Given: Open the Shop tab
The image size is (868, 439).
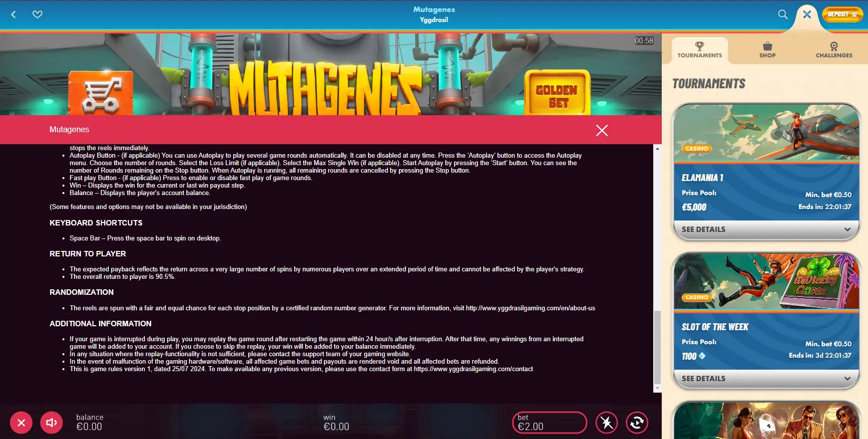Looking at the screenshot, I should click(767, 50).
